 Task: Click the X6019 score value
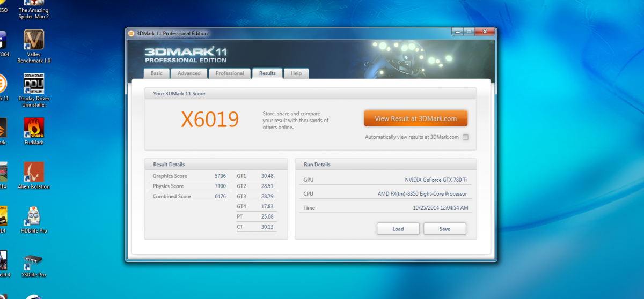coord(210,119)
